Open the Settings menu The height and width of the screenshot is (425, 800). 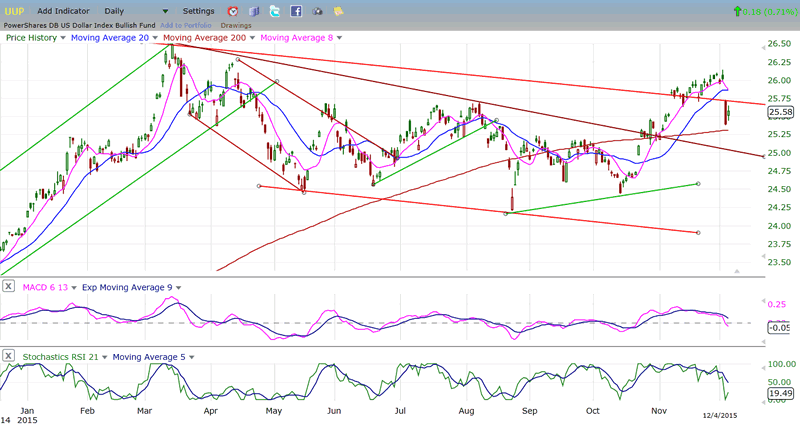pyautogui.click(x=198, y=11)
